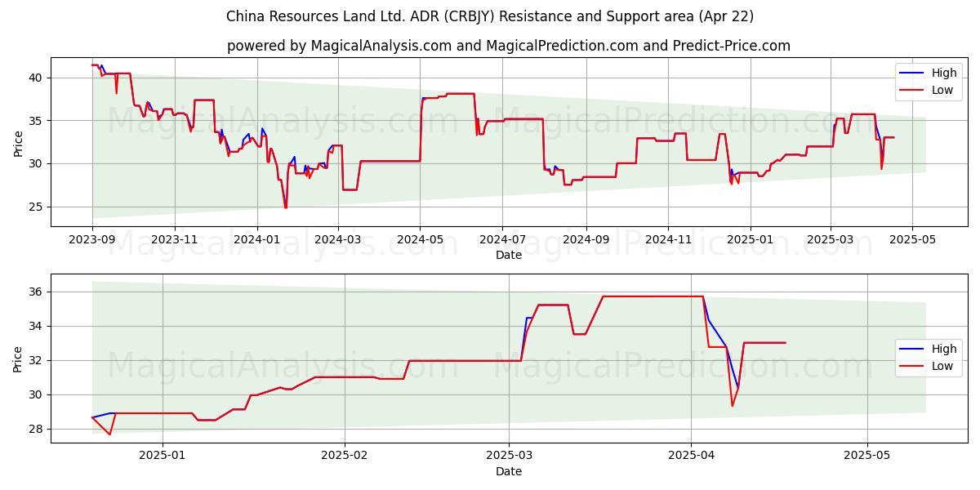Click the 30 price tick on bottom chart

[x=38, y=394]
